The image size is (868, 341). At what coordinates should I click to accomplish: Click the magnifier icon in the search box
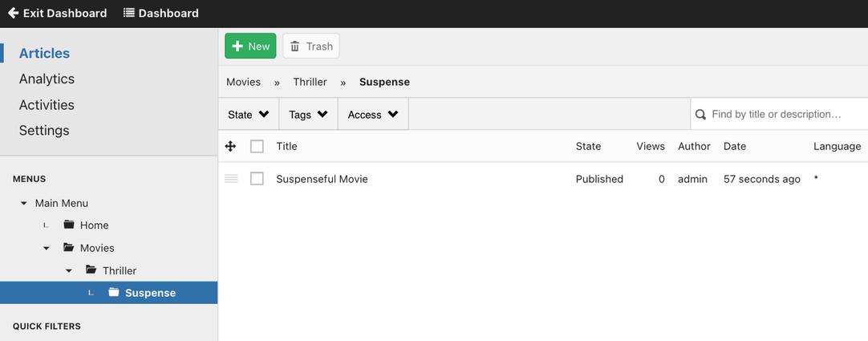click(x=700, y=115)
